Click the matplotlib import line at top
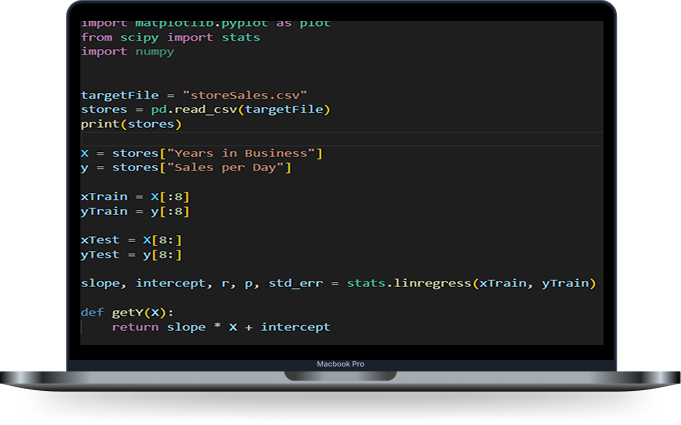The width and height of the screenshot is (681, 425). [x=205, y=23]
